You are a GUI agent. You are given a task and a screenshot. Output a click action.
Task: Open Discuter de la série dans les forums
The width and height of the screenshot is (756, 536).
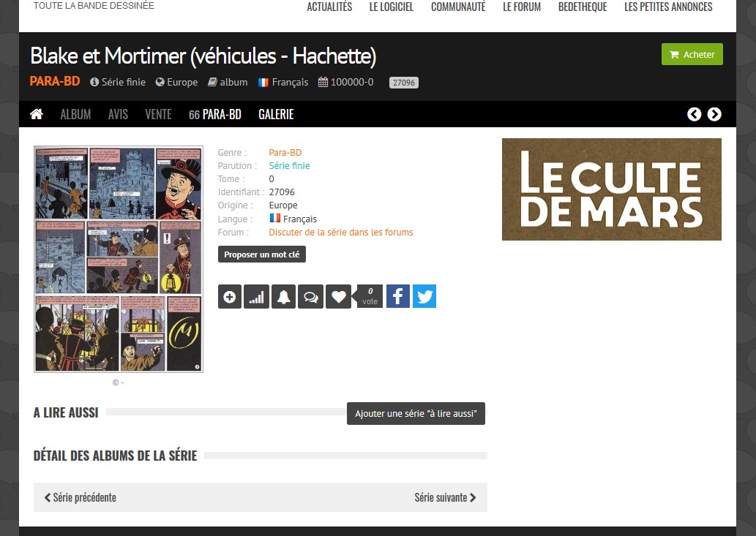[340, 233]
